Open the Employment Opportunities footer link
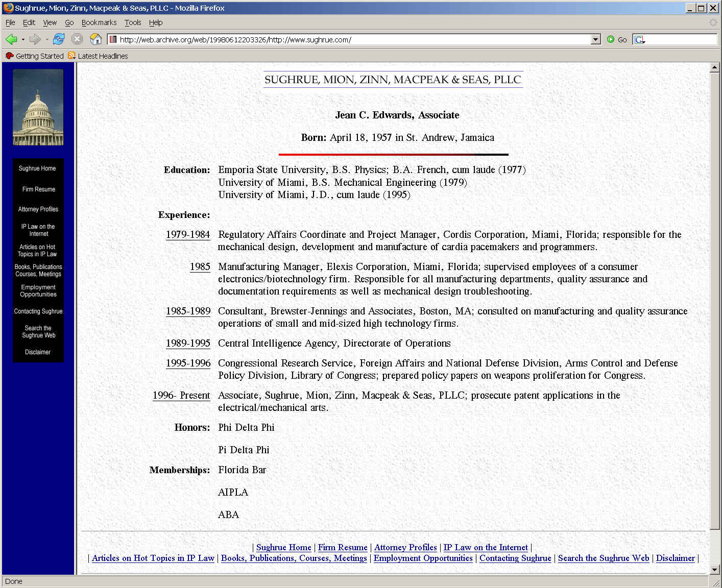Image resolution: width=722 pixels, height=588 pixels. (x=423, y=558)
